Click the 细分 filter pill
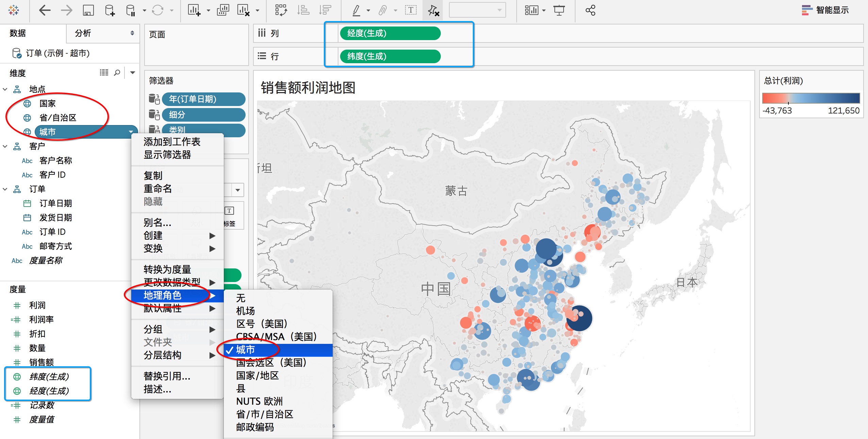Screen dimensions: 868x439 203,115
